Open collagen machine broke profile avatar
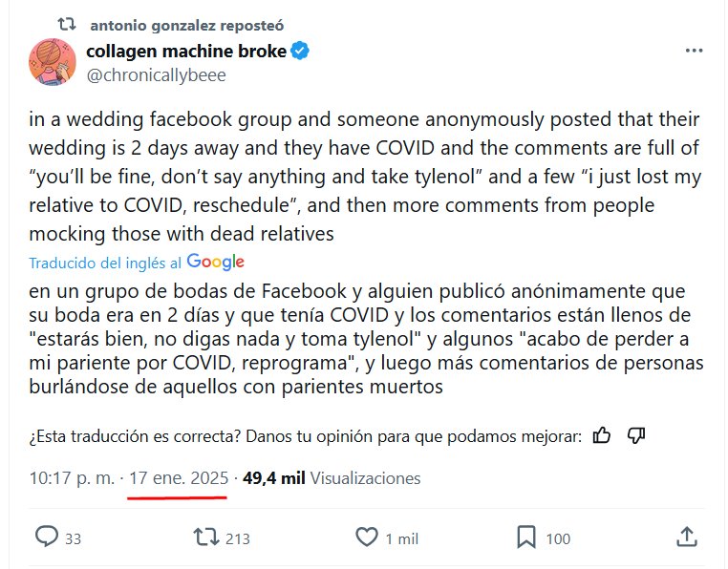 click(52, 63)
